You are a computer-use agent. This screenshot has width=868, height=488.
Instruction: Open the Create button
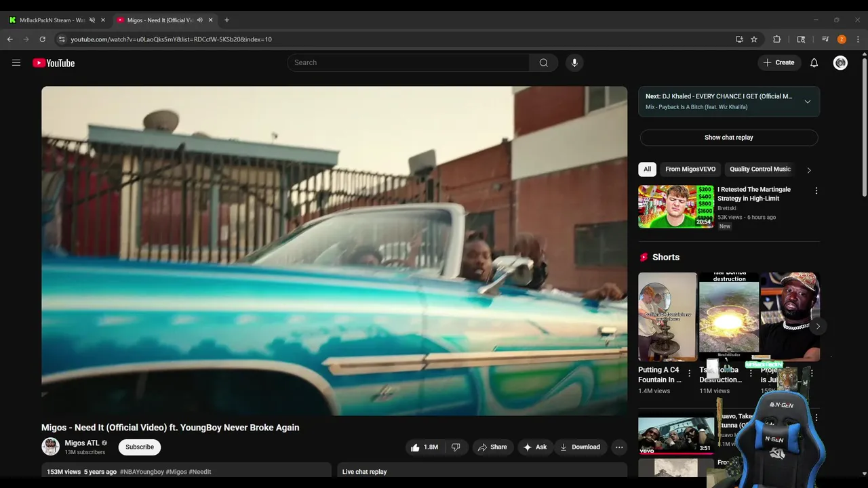[x=778, y=63]
